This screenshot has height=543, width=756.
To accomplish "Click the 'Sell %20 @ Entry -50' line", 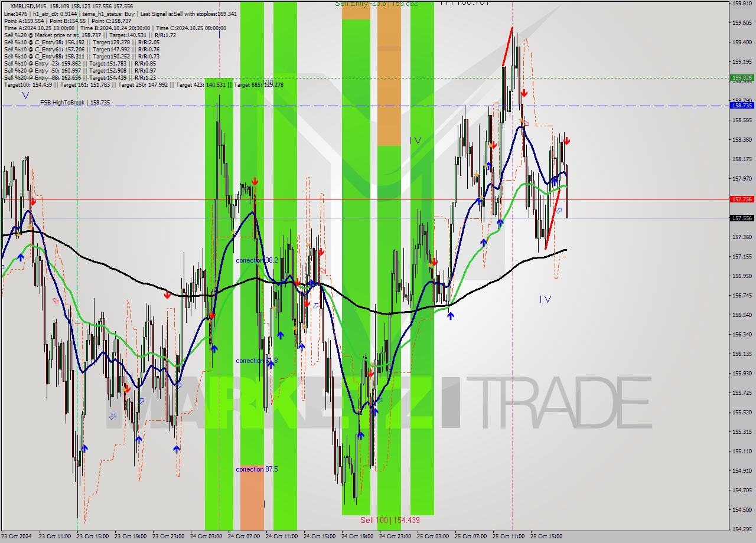I will 80,71.
